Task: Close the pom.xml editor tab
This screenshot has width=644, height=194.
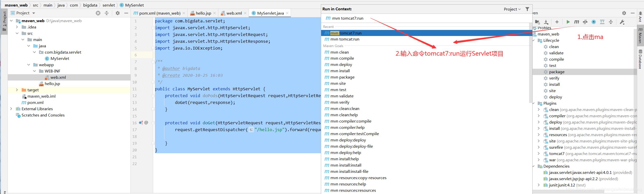Action: tap(184, 13)
